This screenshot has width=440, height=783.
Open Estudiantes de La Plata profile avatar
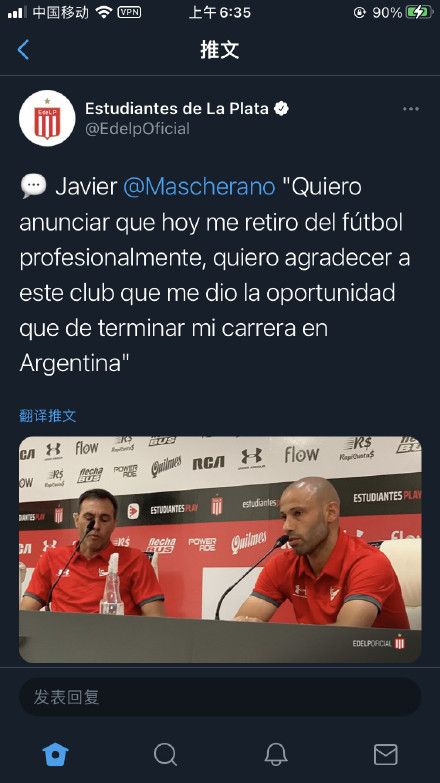pyautogui.click(x=47, y=118)
